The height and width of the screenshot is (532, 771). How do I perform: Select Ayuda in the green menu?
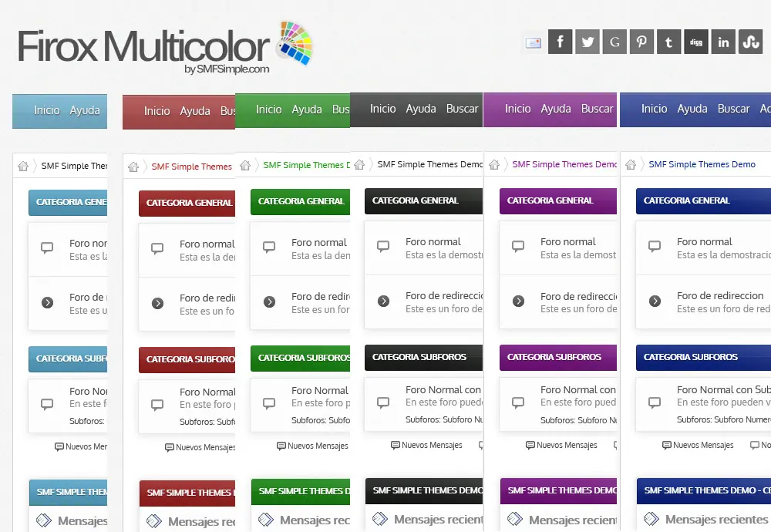pos(307,109)
